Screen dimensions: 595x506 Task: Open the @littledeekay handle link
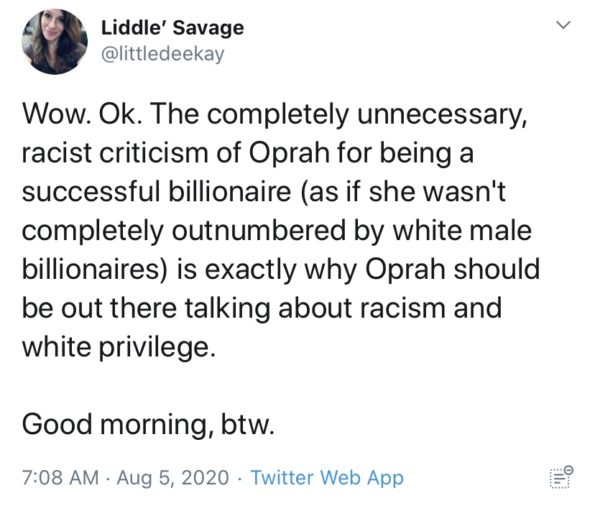[x=162, y=54]
